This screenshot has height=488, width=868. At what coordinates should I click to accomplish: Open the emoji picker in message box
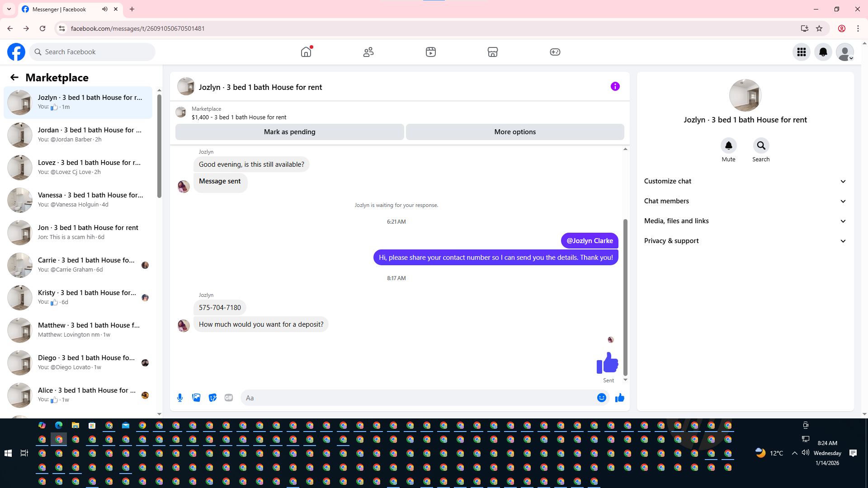601,398
